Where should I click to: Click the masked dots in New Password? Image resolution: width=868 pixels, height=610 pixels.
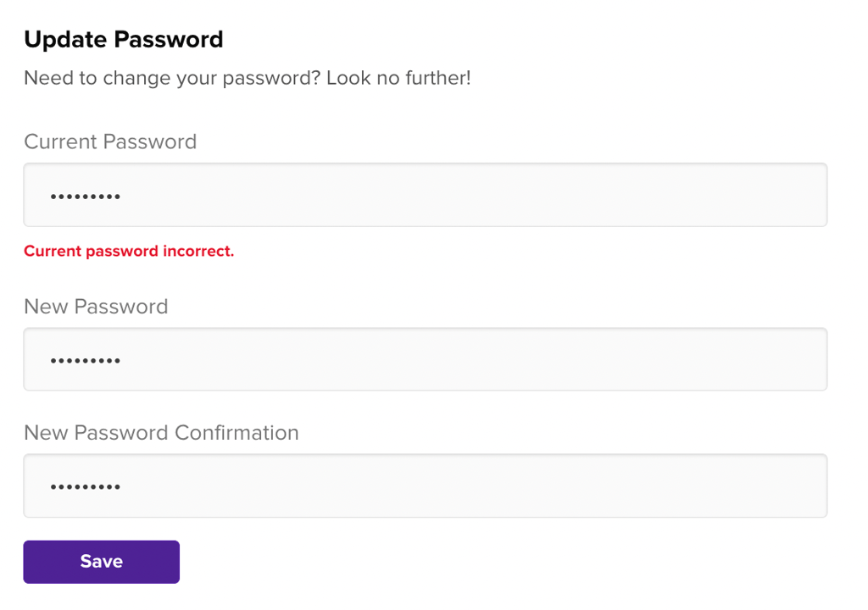pyautogui.click(x=85, y=361)
